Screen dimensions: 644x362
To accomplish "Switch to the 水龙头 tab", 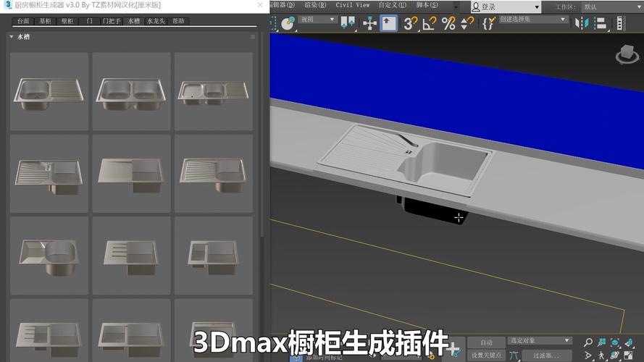I will click(x=156, y=21).
